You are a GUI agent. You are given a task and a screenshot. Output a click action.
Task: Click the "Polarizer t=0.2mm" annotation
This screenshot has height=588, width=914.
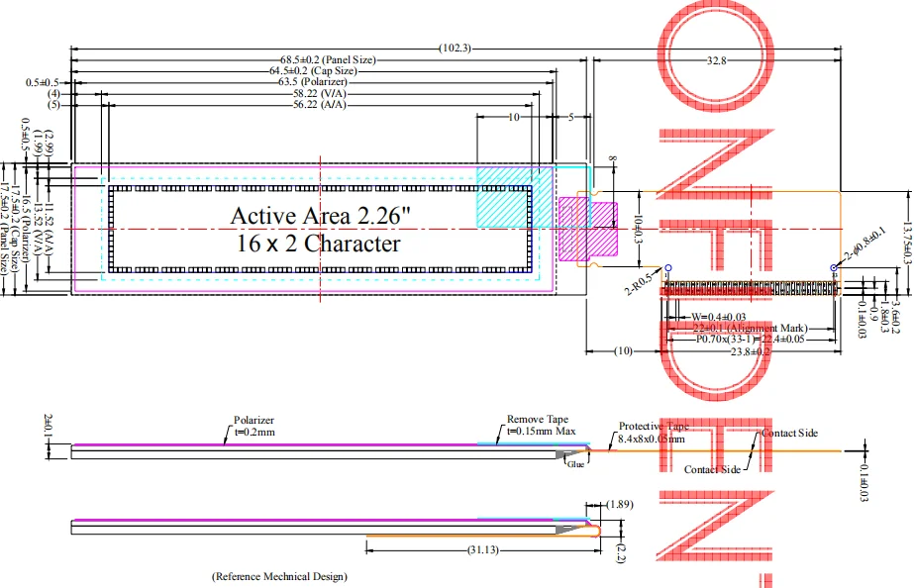click(254, 426)
